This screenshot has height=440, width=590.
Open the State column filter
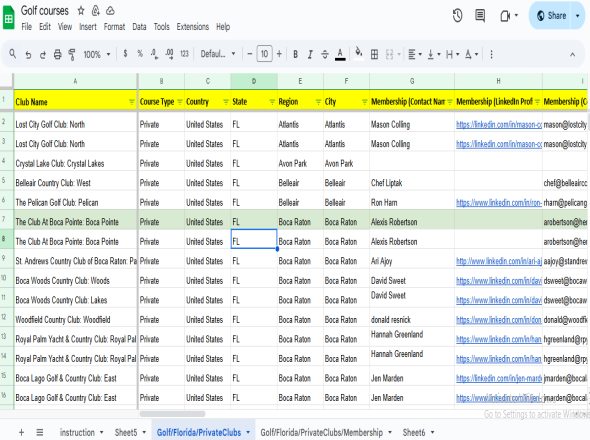pos(272,102)
